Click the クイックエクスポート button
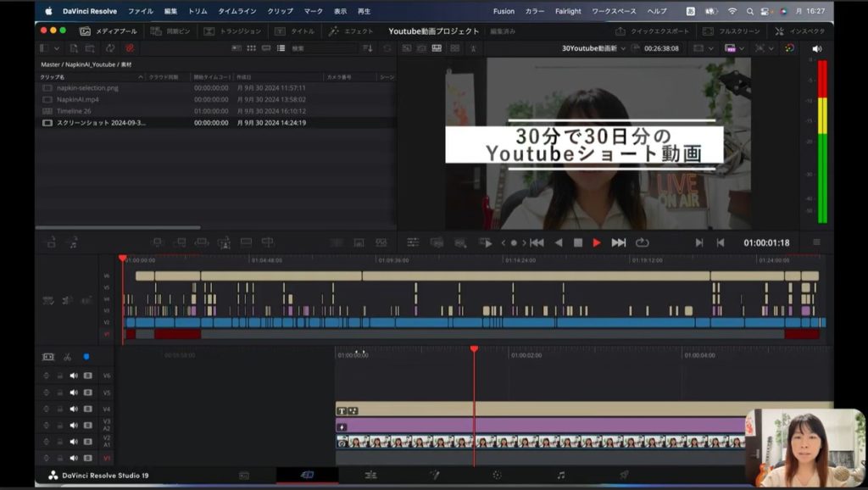 point(653,31)
